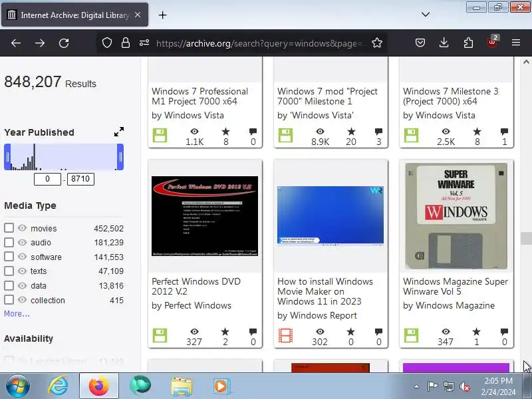Check the texts media type checkbox

9,271
